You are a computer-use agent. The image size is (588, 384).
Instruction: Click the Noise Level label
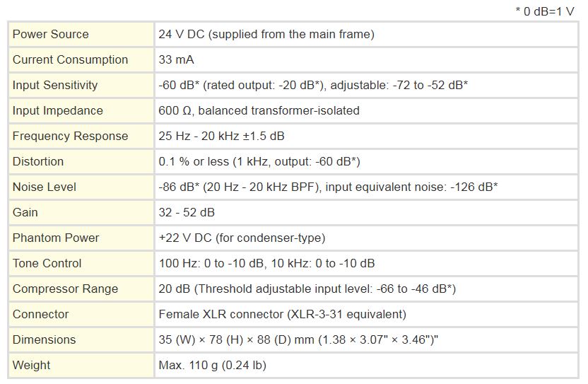point(45,187)
